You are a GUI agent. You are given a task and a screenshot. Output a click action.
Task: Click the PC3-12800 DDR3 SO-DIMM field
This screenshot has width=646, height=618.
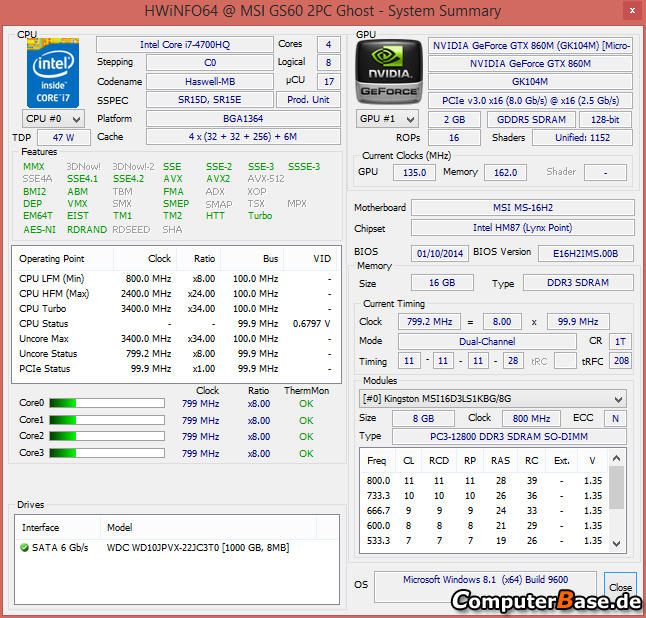click(509, 436)
